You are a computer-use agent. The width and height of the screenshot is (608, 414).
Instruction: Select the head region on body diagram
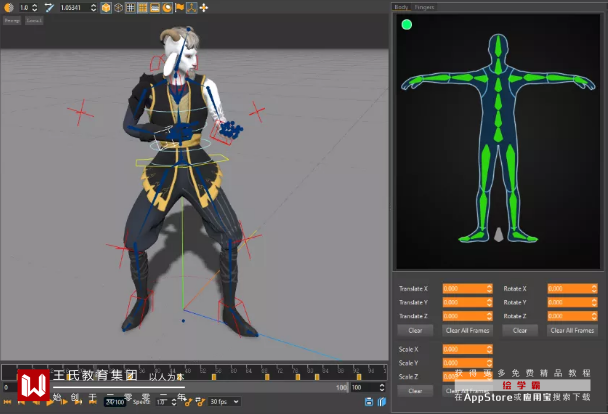(x=497, y=45)
